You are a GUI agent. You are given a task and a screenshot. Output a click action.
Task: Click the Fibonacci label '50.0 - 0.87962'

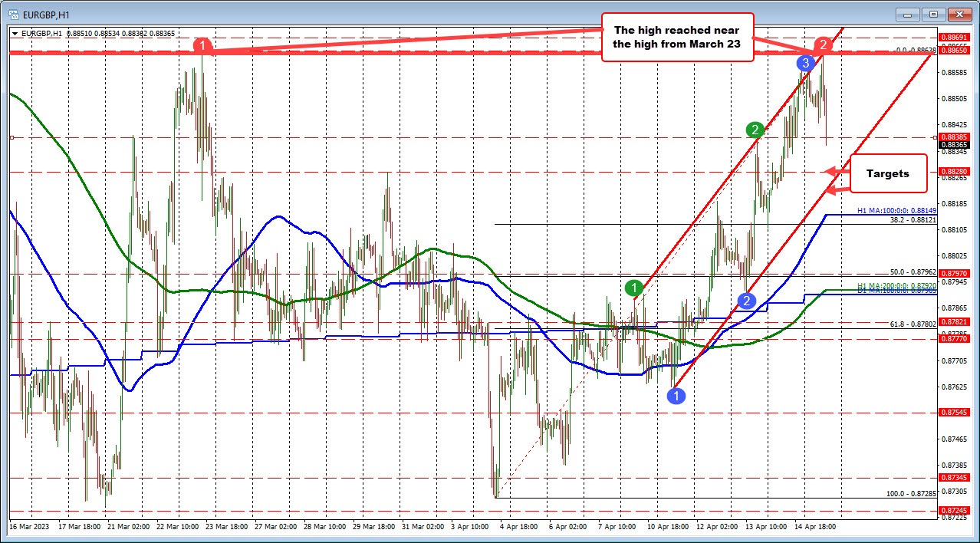tap(913, 272)
